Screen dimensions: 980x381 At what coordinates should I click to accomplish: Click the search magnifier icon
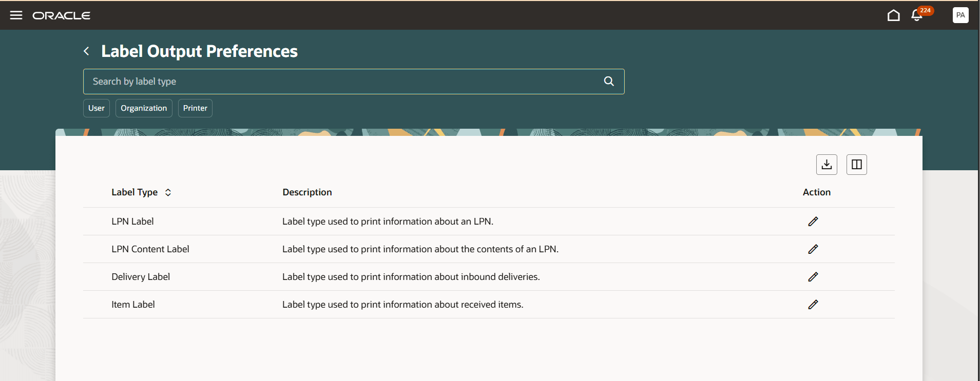609,81
